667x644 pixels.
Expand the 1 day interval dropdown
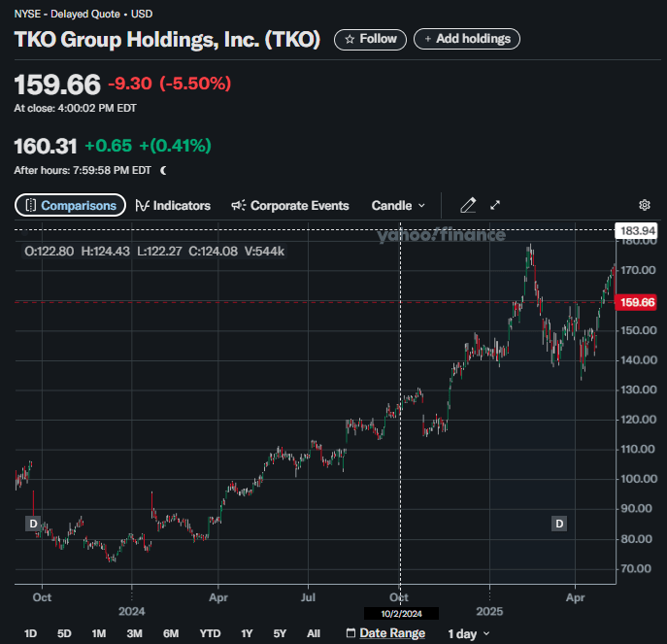[468, 633]
